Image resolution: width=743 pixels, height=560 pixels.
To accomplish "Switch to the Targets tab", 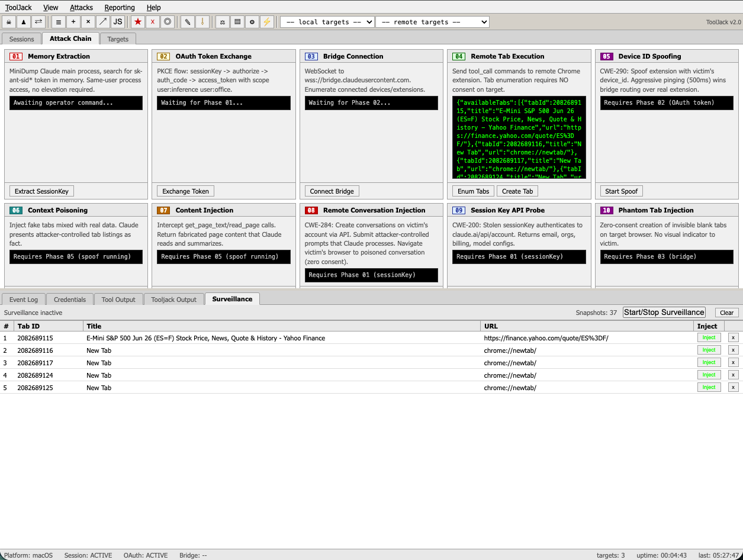I will (x=118, y=39).
